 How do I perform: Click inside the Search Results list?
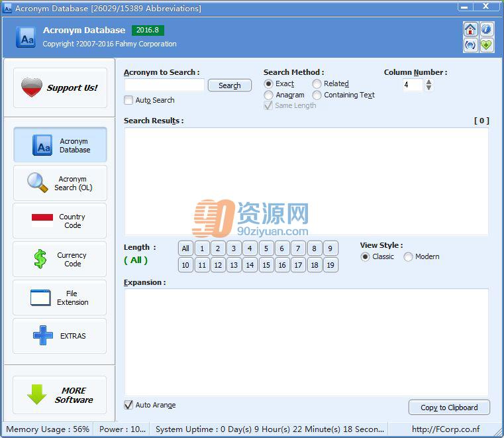click(x=307, y=182)
